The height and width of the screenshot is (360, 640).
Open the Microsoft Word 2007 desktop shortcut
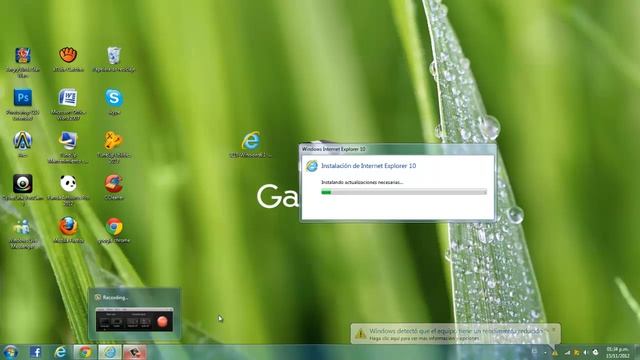click(68, 98)
